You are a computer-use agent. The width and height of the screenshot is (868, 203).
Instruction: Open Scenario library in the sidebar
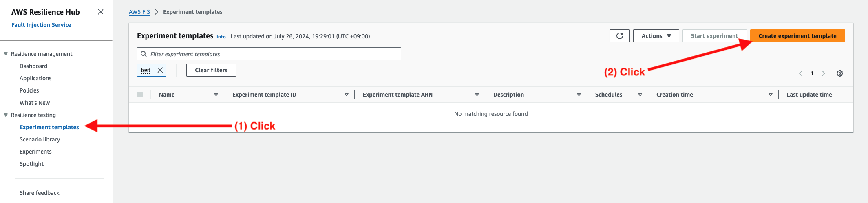[40, 139]
